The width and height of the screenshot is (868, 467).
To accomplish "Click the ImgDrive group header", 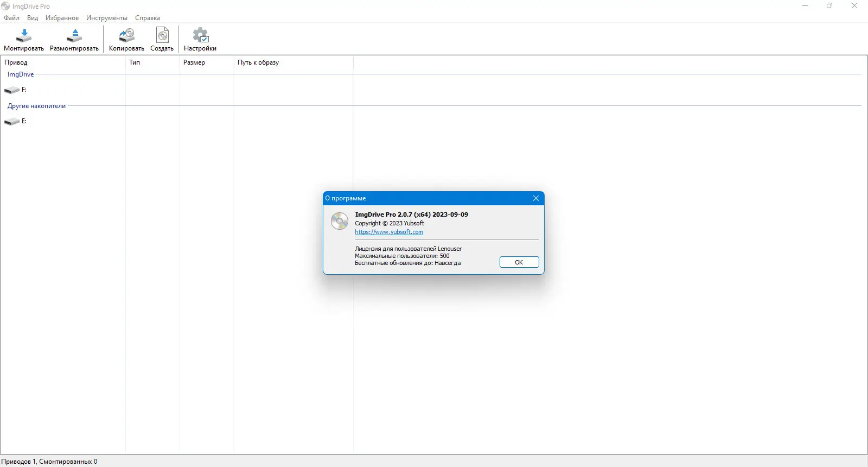I will click(x=21, y=74).
